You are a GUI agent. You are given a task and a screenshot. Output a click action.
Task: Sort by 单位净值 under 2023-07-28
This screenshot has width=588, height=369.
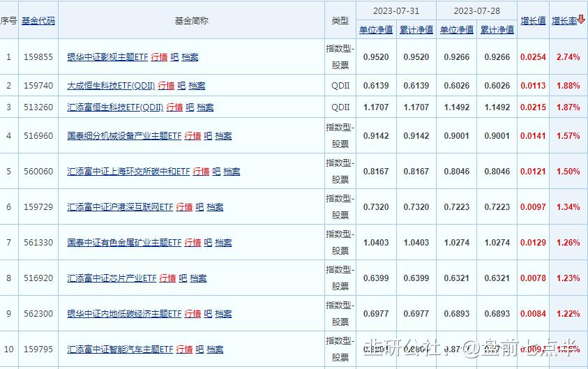coord(456,29)
